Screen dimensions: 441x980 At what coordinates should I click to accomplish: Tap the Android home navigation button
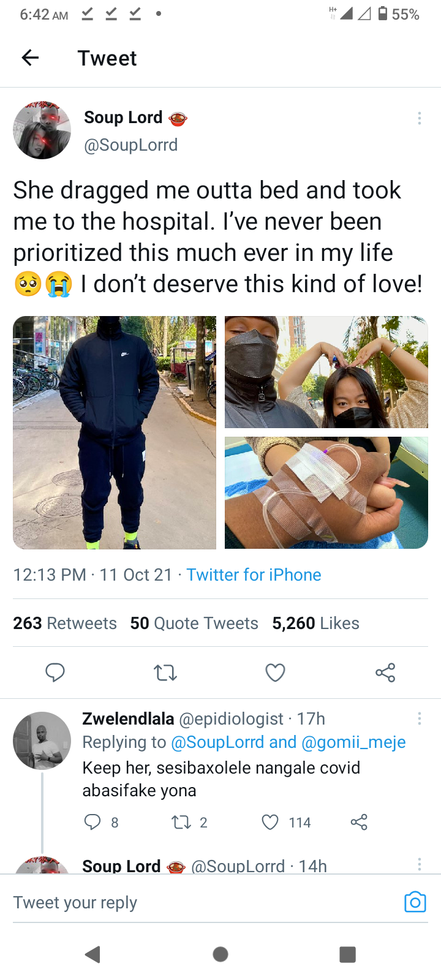221,954
